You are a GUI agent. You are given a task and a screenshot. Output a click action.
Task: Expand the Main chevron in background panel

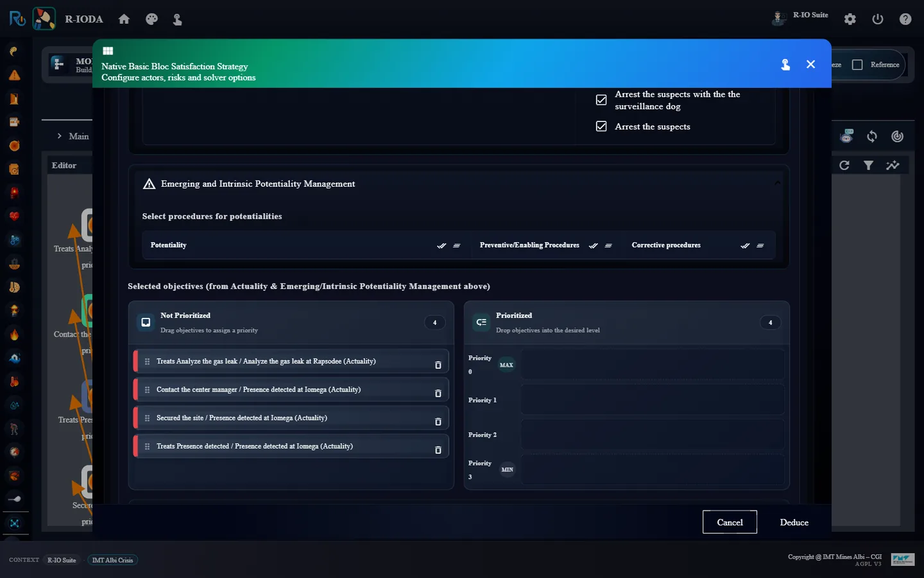tap(60, 136)
